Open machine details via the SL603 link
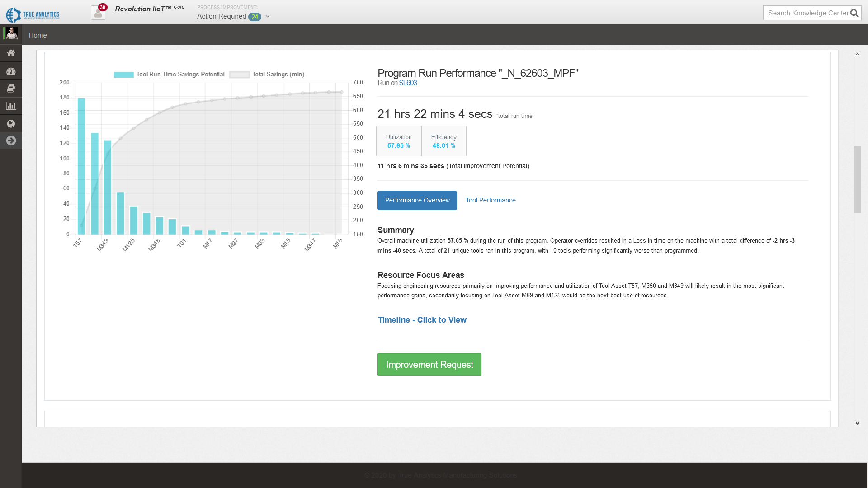Viewport: 868px width, 488px height. 408,83
